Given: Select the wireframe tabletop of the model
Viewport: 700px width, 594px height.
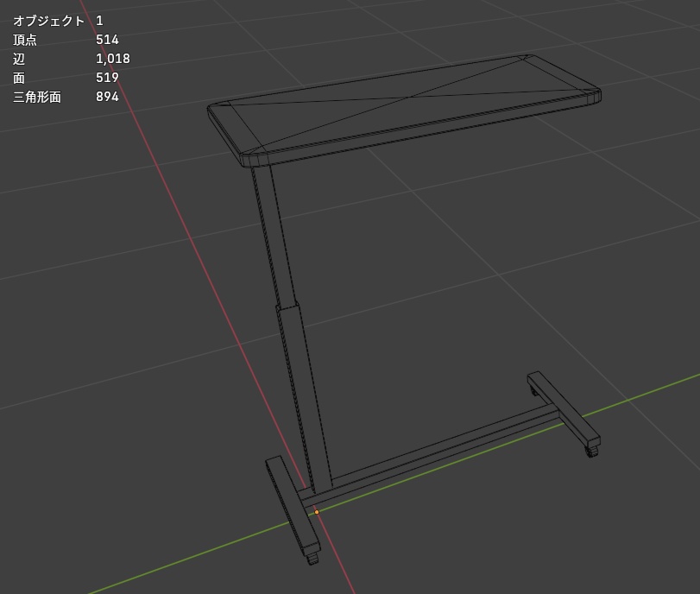Looking at the screenshot, I should pos(404,111).
